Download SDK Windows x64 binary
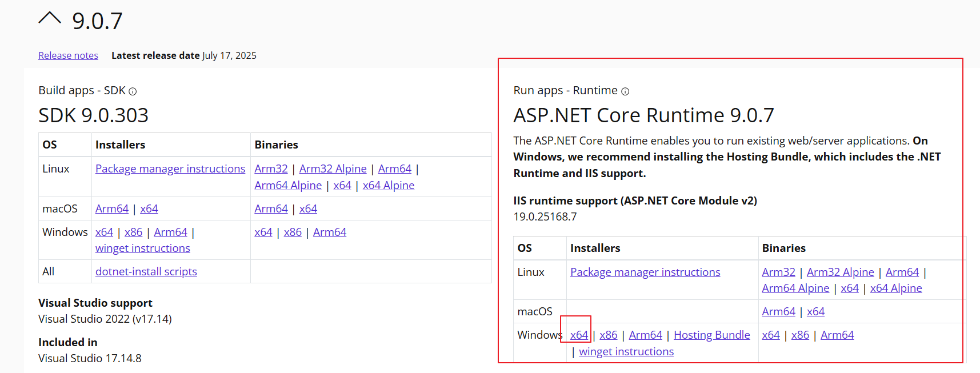The width and height of the screenshot is (980, 373). (x=263, y=232)
